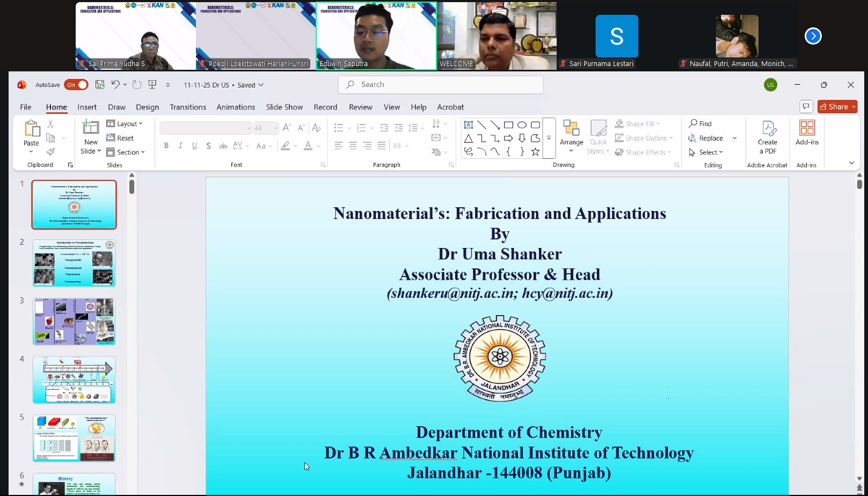Click the Reset slide button
Viewport: 868px width, 496px height.
120,138
